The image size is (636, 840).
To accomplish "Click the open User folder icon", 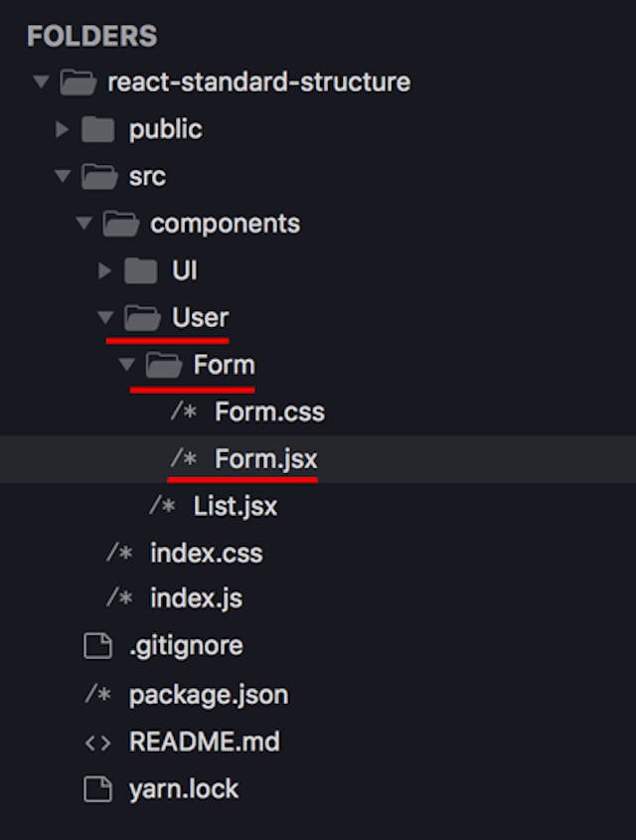I will pos(142,318).
